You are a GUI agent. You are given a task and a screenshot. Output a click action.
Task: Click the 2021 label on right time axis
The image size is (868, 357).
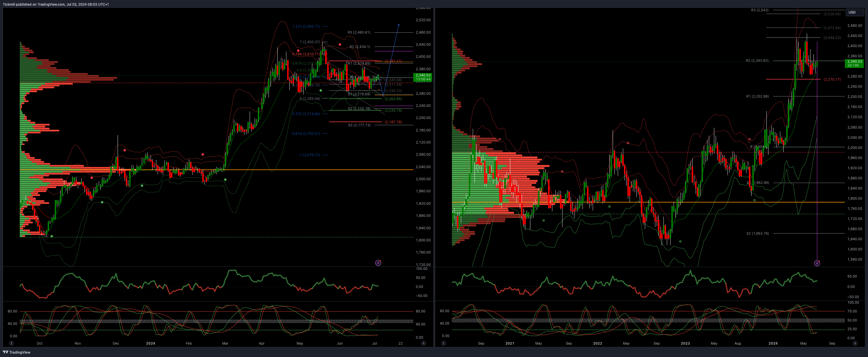510,343
